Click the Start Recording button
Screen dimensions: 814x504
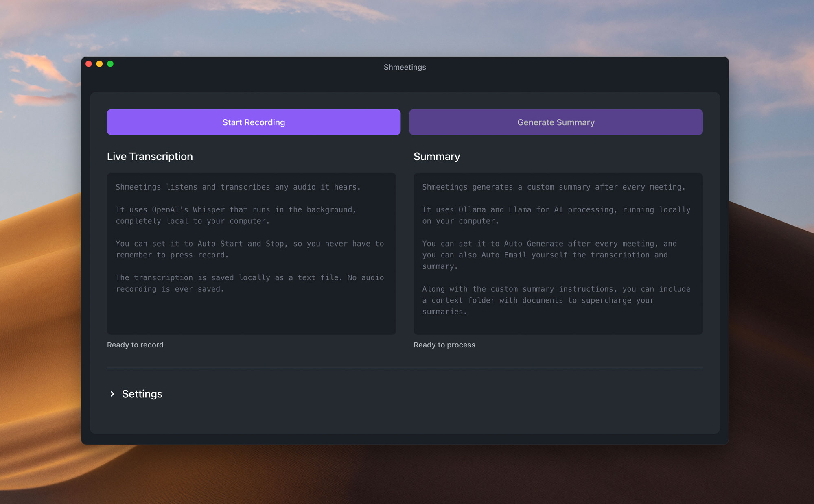pyautogui.click(x=254, y=122)
